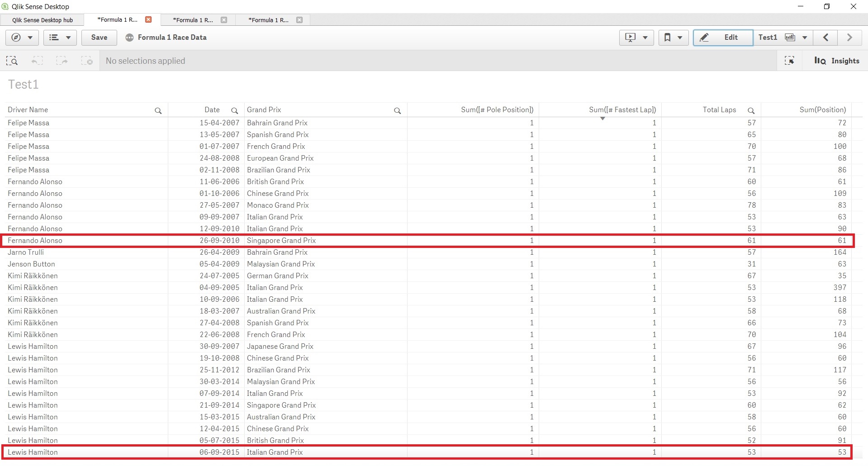The image size is (868, 466).
Task: Open smart search in selections bar
Action: click(x=12, y=61)
